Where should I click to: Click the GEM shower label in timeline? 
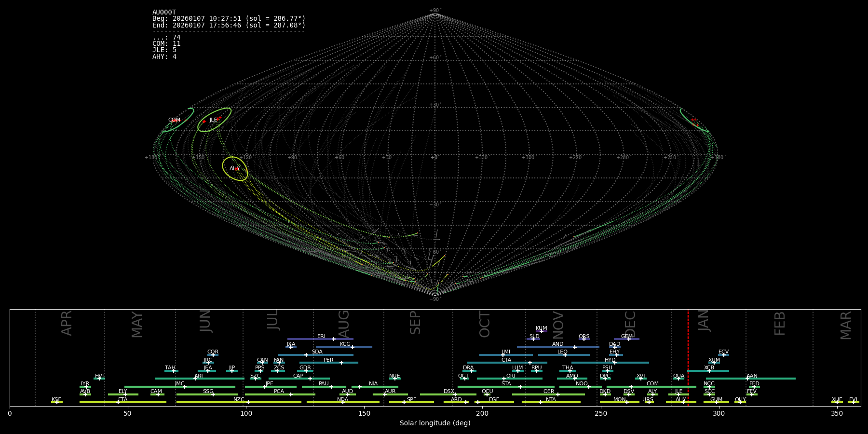click(626, 337)
